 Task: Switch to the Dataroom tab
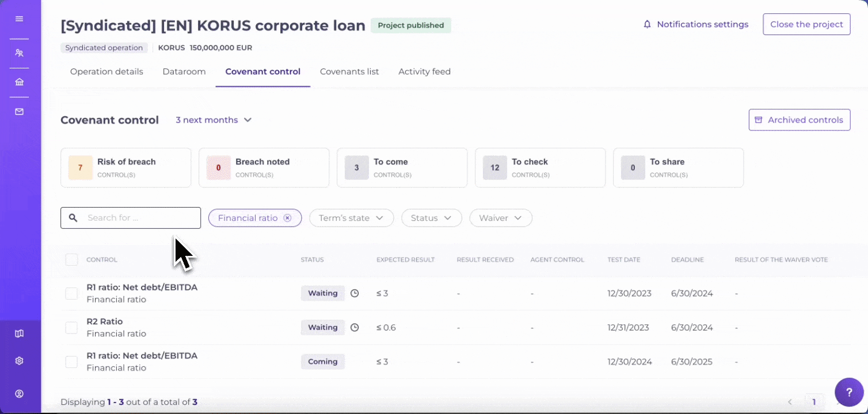pyautogui.click(x=184, y=71)
